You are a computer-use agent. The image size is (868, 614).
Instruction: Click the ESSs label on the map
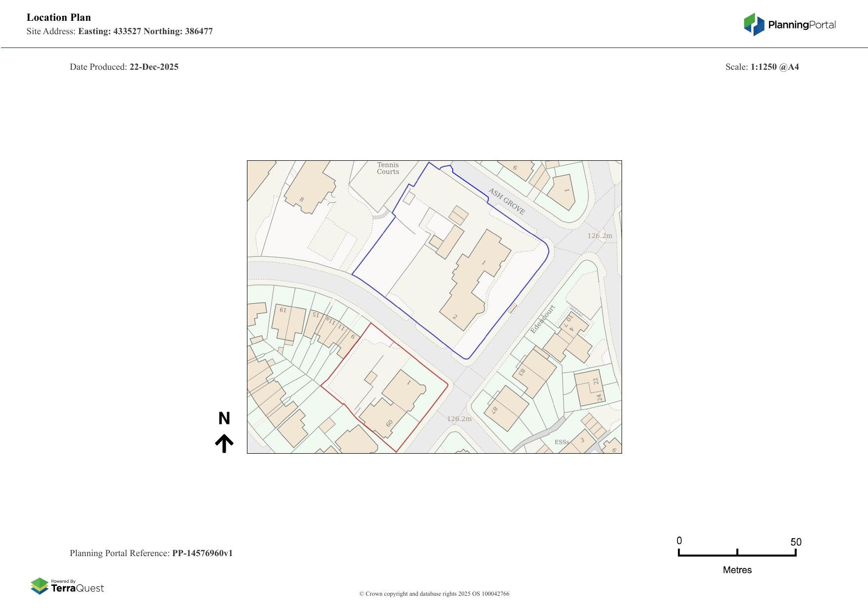coord(561,442)
